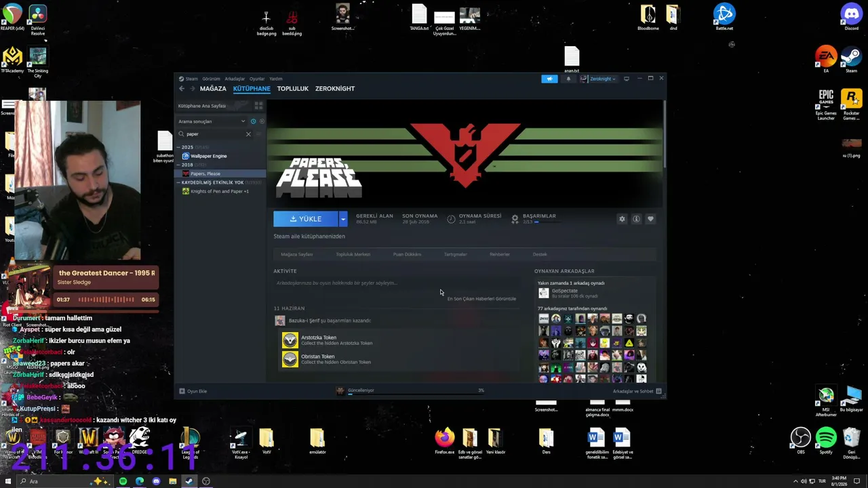The height and width of the screenshot is (488, 868).
Task: Open the Battle.net desktop shortcut
Action: tap(724, 18)
